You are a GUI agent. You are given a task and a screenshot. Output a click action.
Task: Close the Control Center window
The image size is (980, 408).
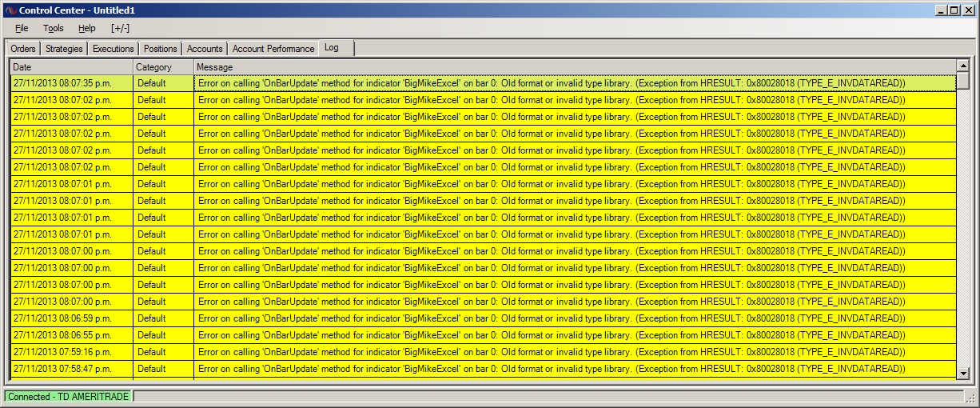click(967, 10)
